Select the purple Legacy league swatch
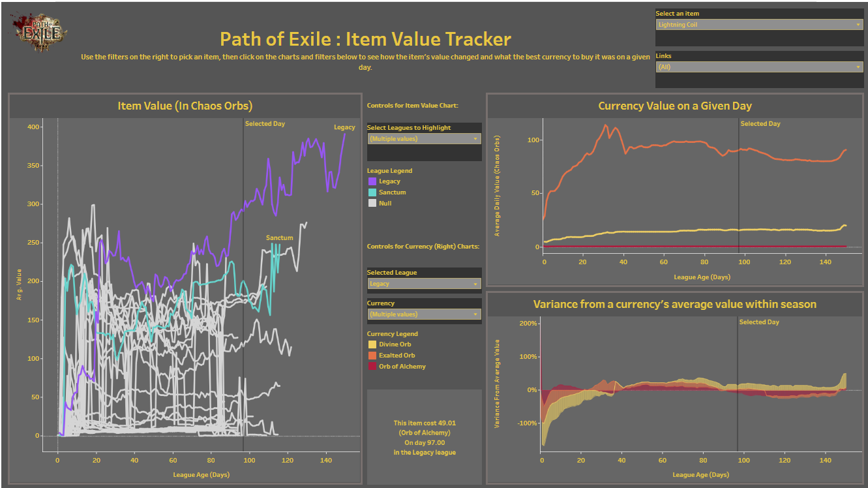This screenshot has height=488, width=868. point(372,181)
